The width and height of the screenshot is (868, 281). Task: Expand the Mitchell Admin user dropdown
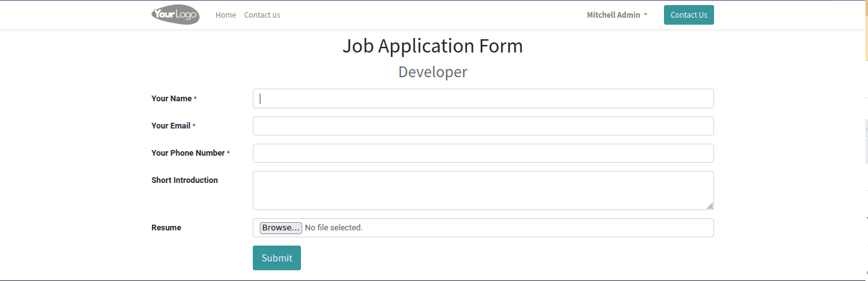coord(617,15)
